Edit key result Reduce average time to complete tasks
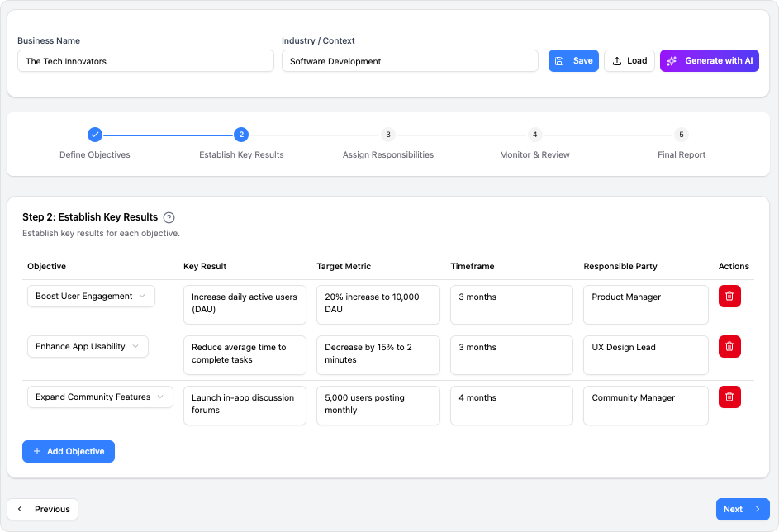 click(x=245, y=354)
